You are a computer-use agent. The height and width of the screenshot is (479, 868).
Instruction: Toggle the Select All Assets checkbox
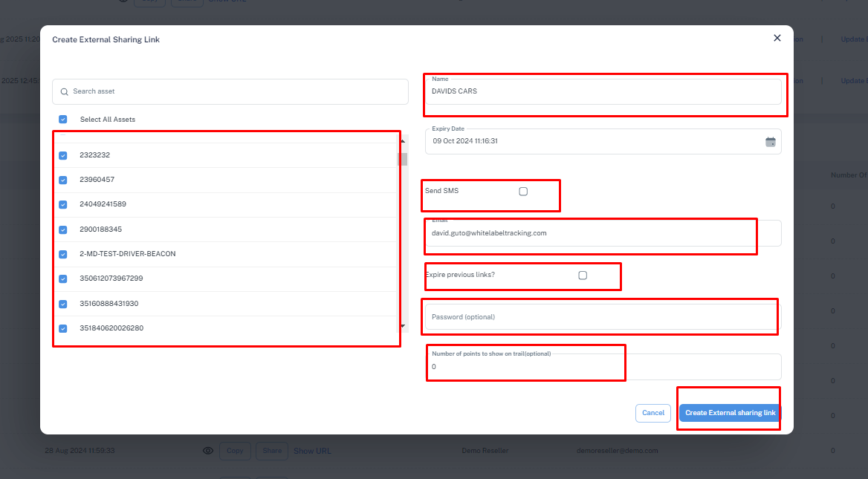pyautogui.click(x=63, y=120)
